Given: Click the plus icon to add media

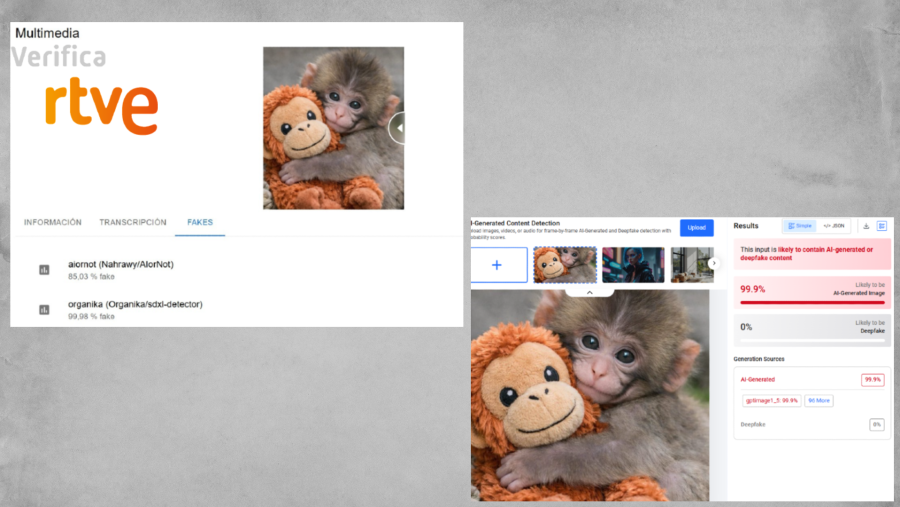Looking at the screenshot, I should click(x=498, y=265).
